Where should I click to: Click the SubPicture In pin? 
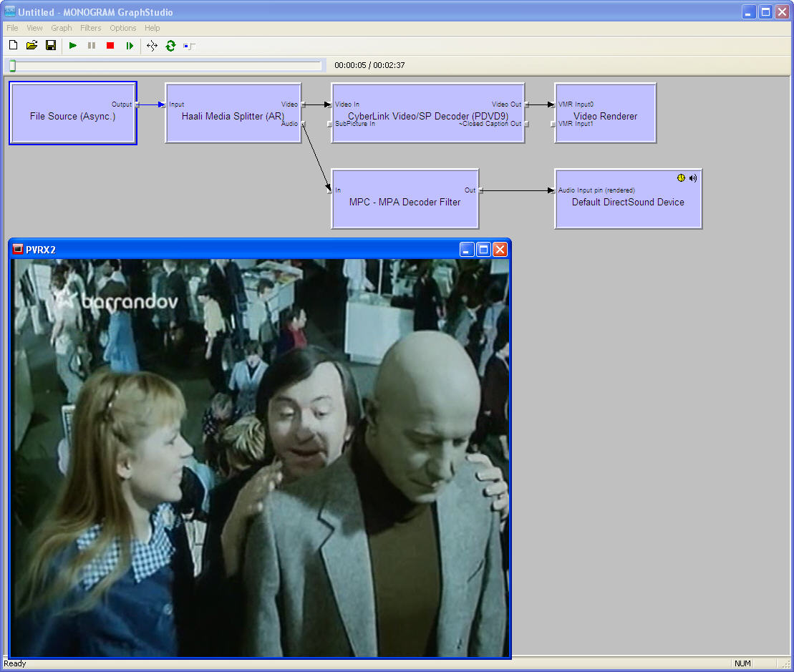[x=329, y=124]
